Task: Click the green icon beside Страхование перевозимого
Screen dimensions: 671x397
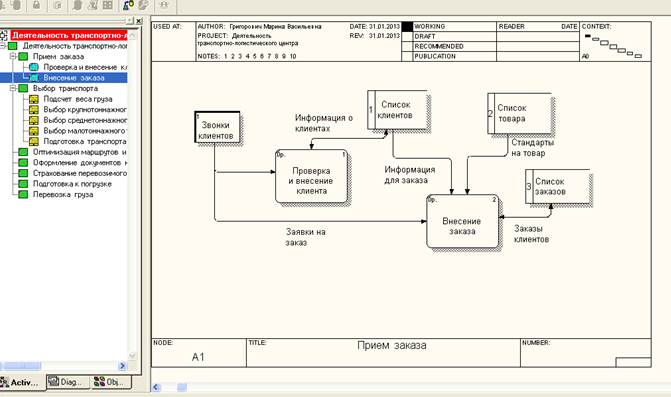Action: pyautogui.click(x=23, y=173)
